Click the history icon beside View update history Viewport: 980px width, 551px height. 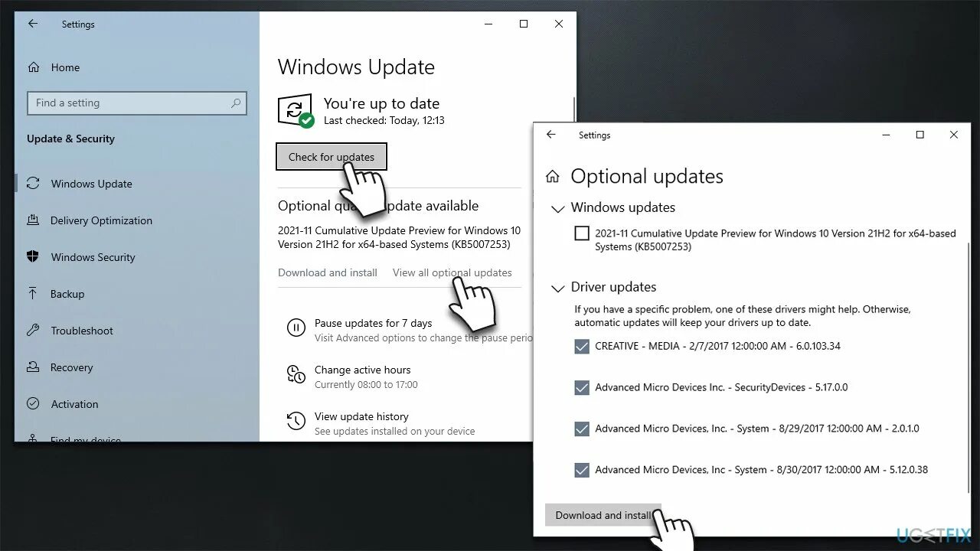[296, 421]
